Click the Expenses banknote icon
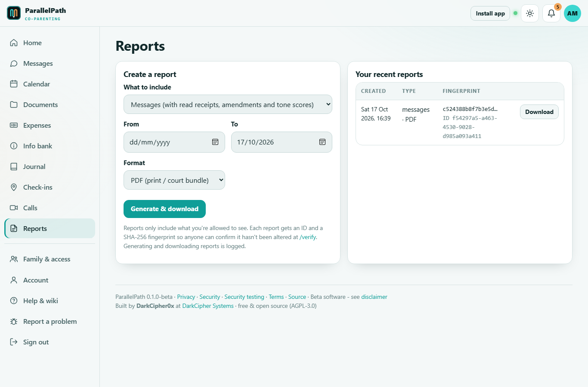Viewport: 588px width, 387px height. (x=14, y=125)
